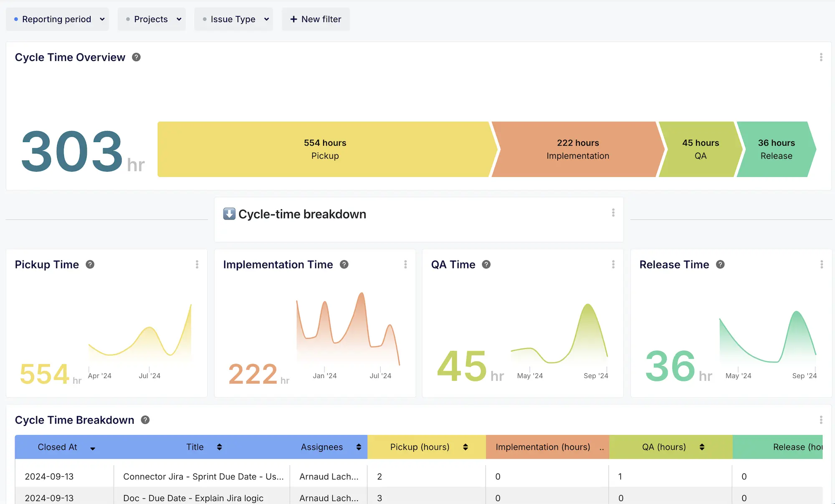Viewport: 835px width, 504px height.
Task: Open the Cycle Time Overview options menu
Action: pyautogui.click(x=821, y=57)
